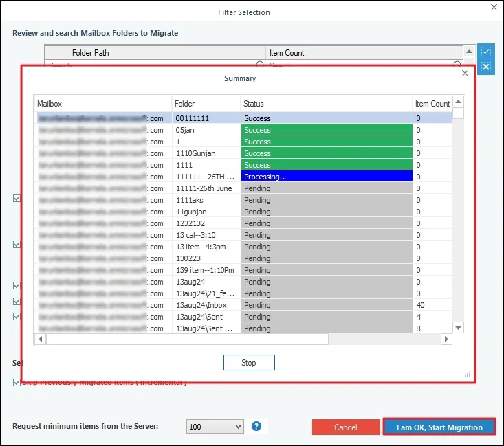Click the Processing.. status cell
The height and width of the screenshot is (446, 504).
click(x=327, y=177)
